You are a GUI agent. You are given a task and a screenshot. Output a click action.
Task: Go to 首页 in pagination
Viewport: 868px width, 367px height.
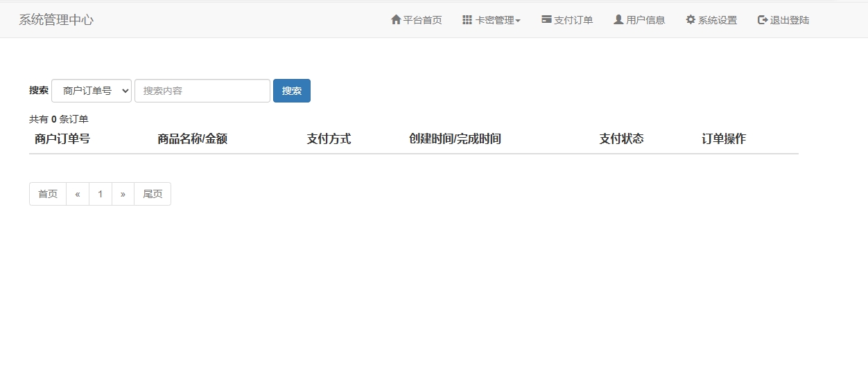(48, 194)
